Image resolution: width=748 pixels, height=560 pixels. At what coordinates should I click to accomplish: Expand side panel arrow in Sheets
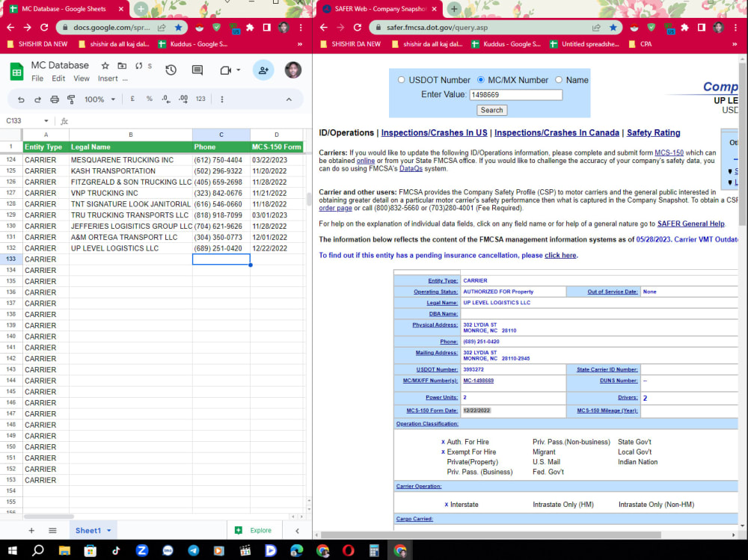point(297,530)
